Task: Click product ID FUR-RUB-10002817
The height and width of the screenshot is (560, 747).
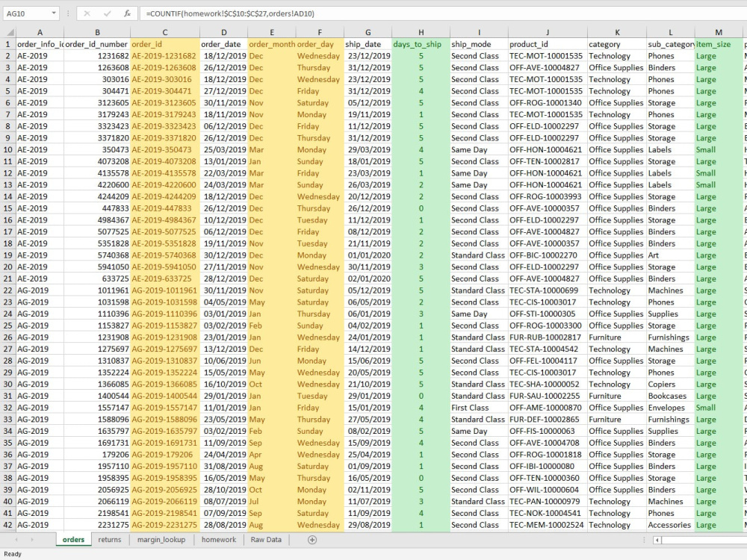Action: (548, 337)
